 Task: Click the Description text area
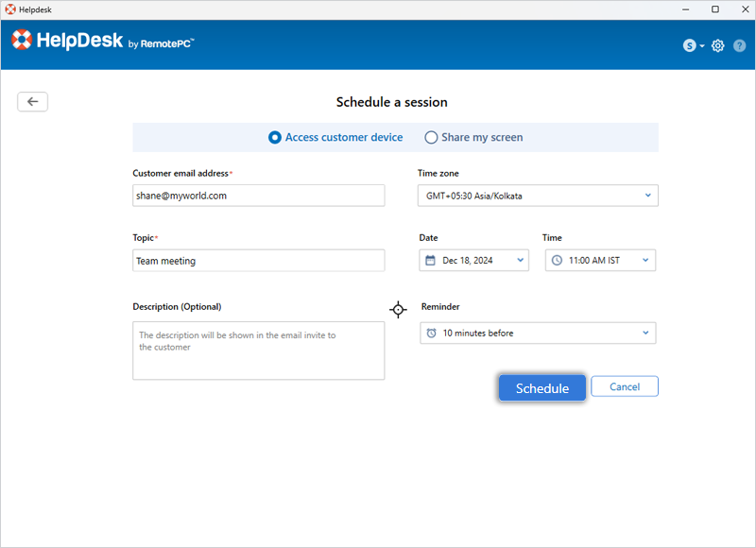[x=258, y=351]
